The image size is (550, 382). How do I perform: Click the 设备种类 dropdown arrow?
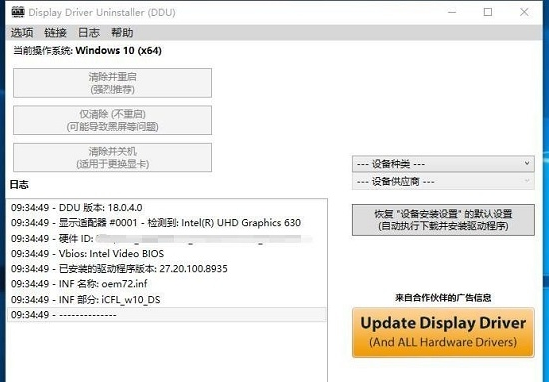(x=527, y=163)
